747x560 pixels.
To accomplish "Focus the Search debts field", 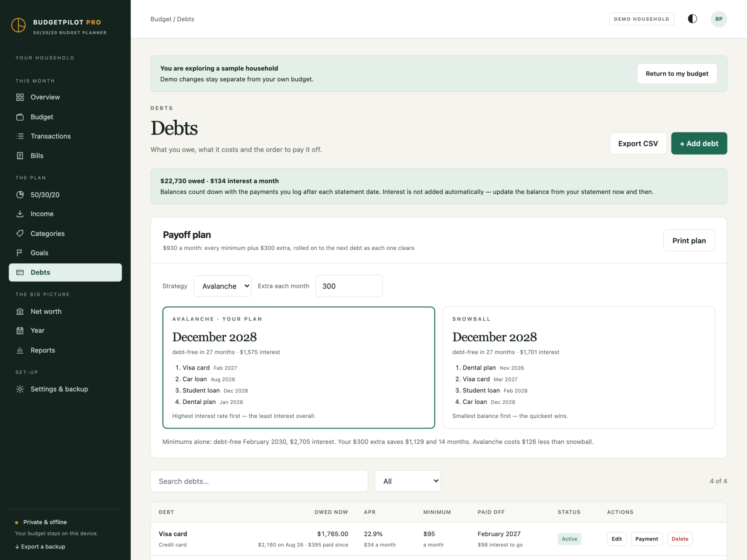I will [259, 481].
